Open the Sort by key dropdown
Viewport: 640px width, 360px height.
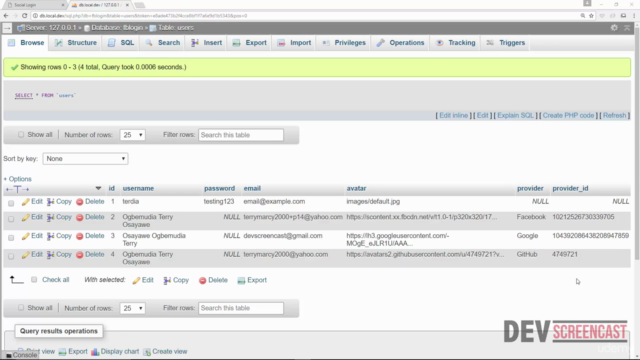coord(85,158)
